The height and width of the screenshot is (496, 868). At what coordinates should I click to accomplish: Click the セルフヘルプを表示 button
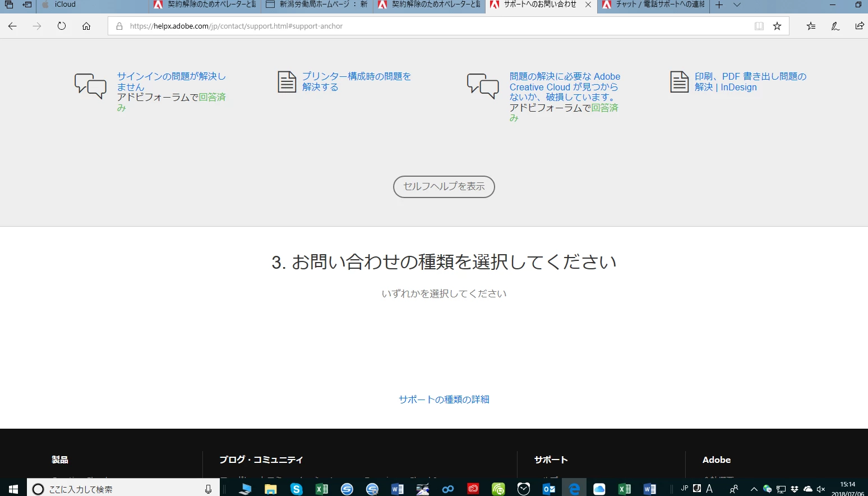click(444, 187)
